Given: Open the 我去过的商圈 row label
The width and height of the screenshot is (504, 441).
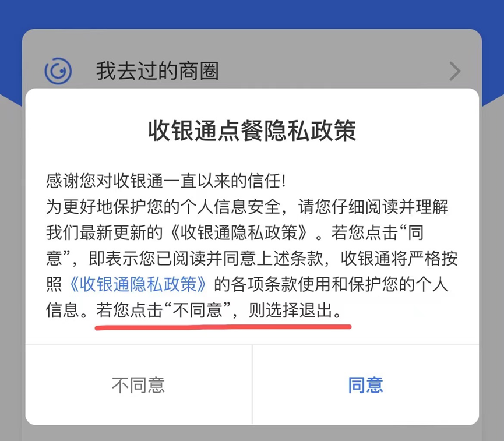Looking at the screenshot, I should 158,71.
